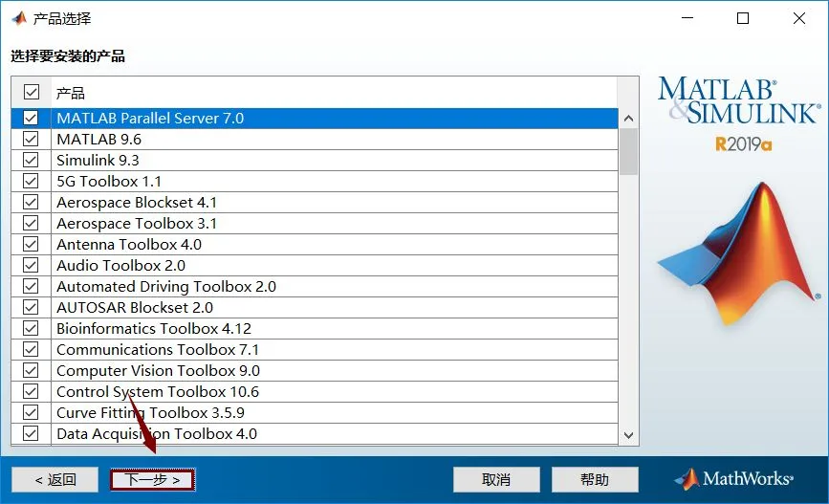Minimize the 产品选择 window
Screen dimensions: 829x504
point(687,18)
